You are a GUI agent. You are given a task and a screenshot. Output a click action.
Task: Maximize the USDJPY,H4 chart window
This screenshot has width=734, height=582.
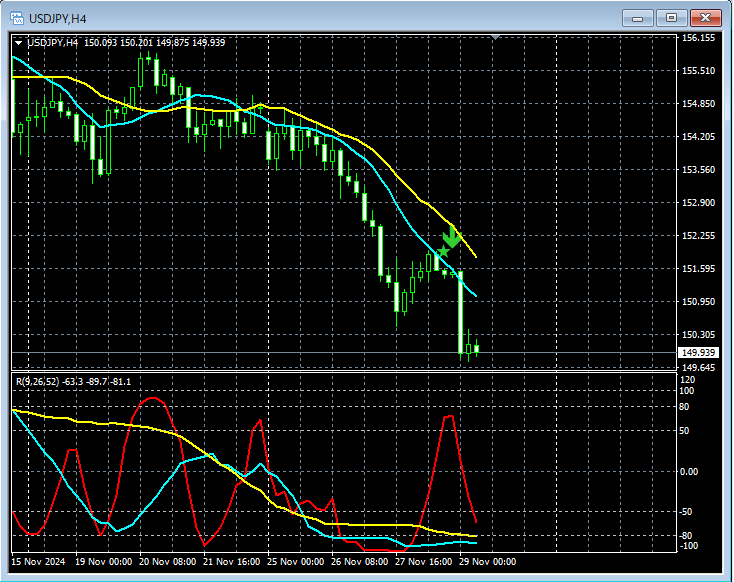[671, 18]
